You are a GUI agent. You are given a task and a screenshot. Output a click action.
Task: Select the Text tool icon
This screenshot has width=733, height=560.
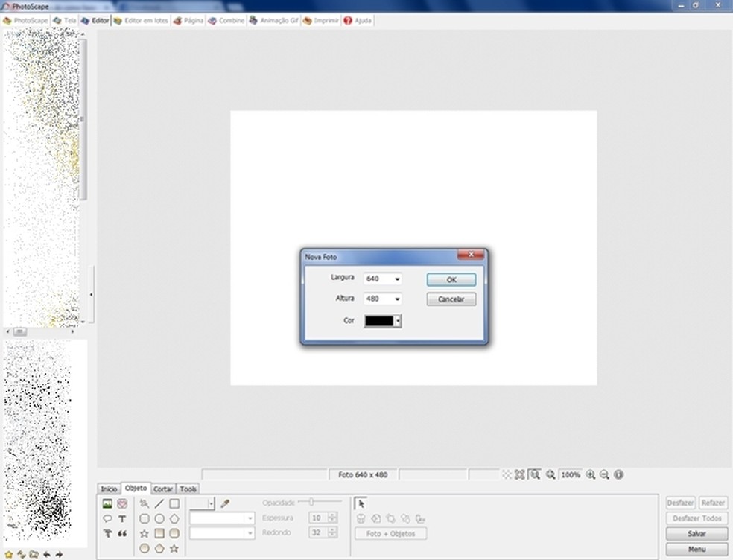coord(122,518)
